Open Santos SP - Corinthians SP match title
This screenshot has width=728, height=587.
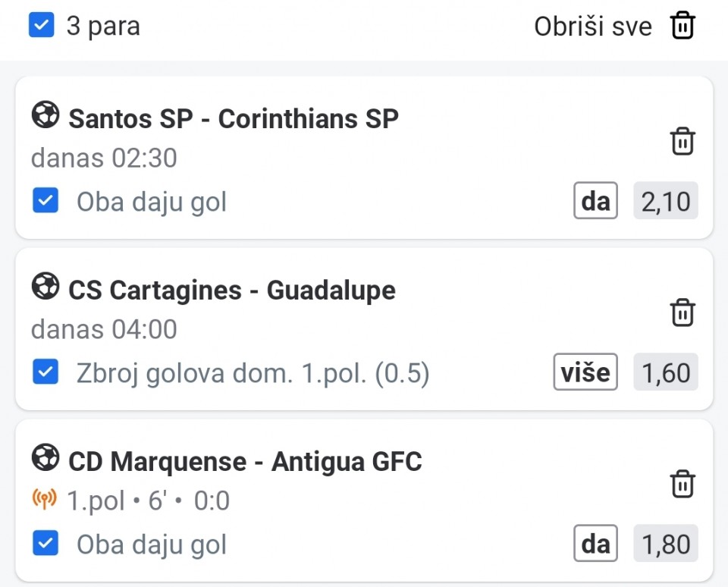tap(234, 118)
